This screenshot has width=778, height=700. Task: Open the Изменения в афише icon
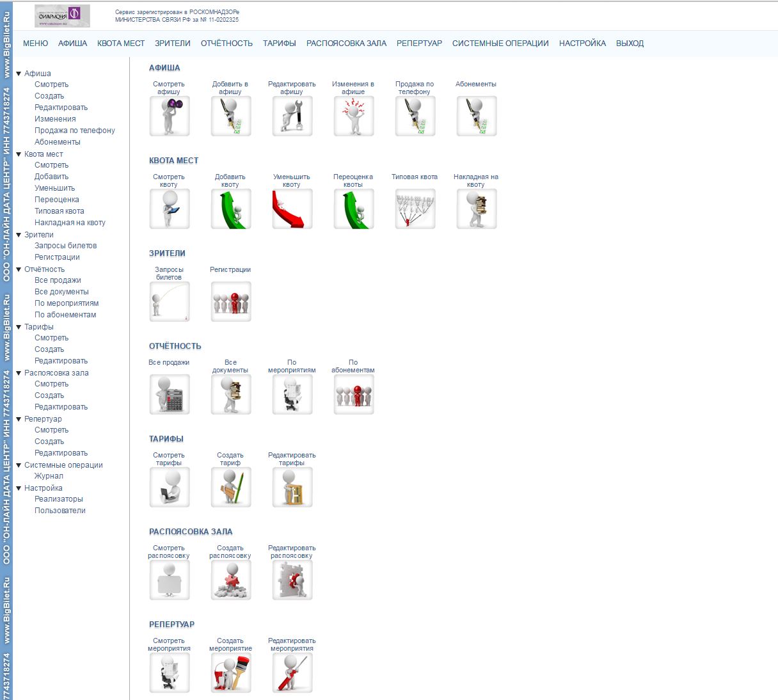(x=354, y=116)
